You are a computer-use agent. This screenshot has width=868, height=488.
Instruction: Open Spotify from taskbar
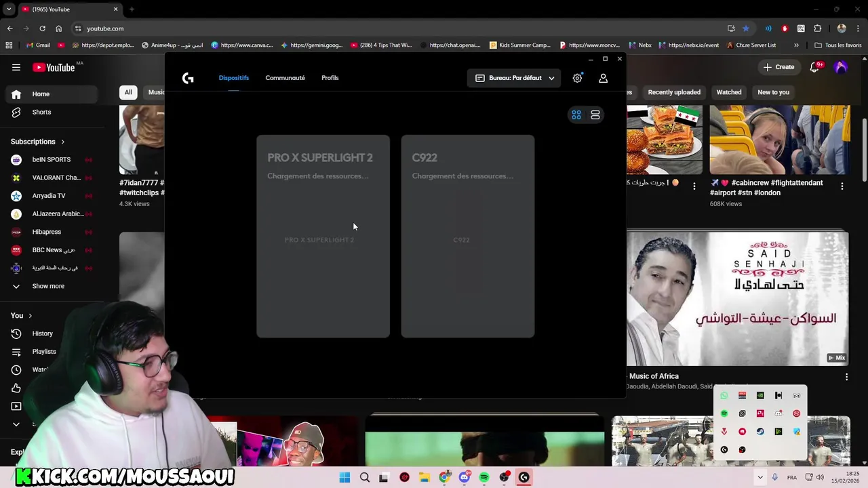pyautogui.click(x=484, y=477)
